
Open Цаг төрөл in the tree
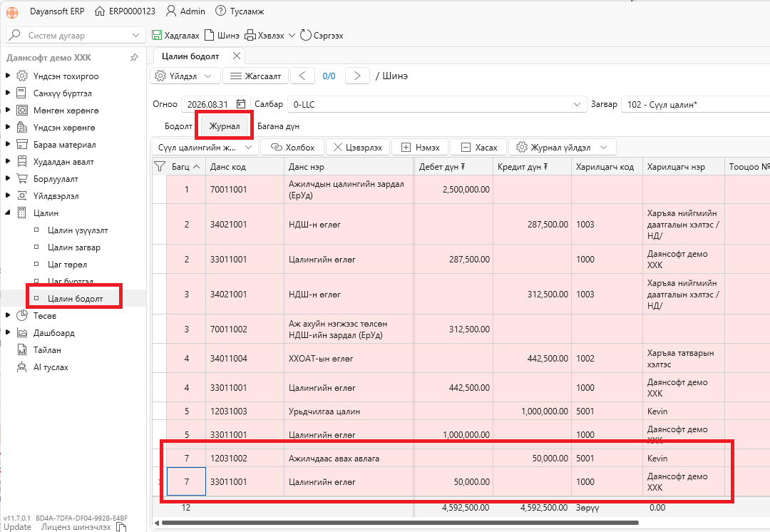point(67,265)
